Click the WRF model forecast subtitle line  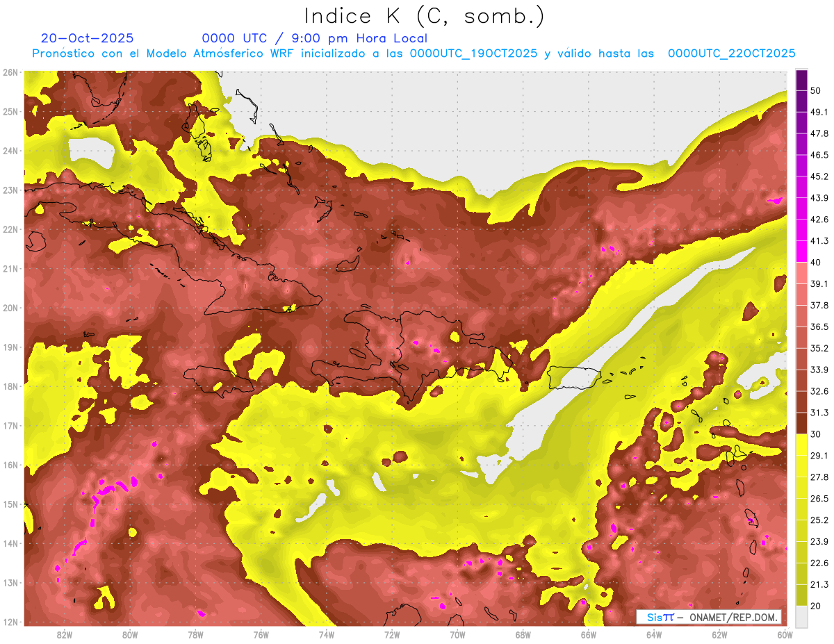click(x=414, y=53)
